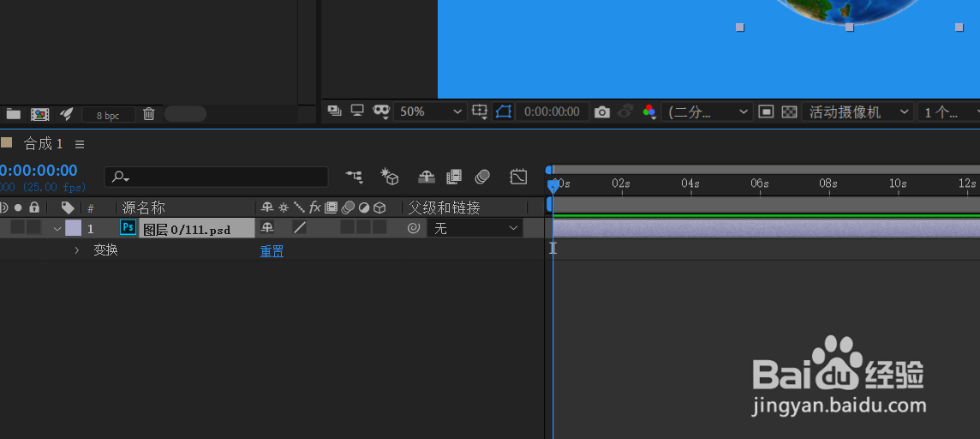Screen dimensions: 980x439
Task: Open project settings rocket icon
Action: [x=66, y=114]
